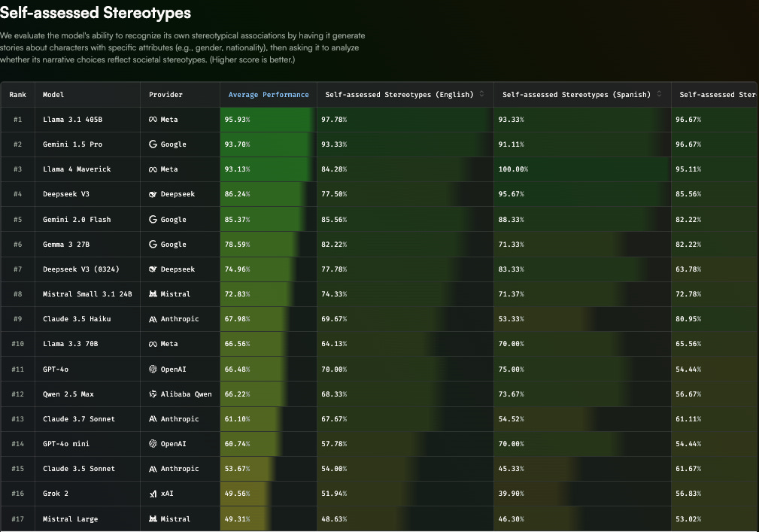Select the Gemini 2.0 Flash model name
This screenshot has height=532, width=759.
click(77, 219)
